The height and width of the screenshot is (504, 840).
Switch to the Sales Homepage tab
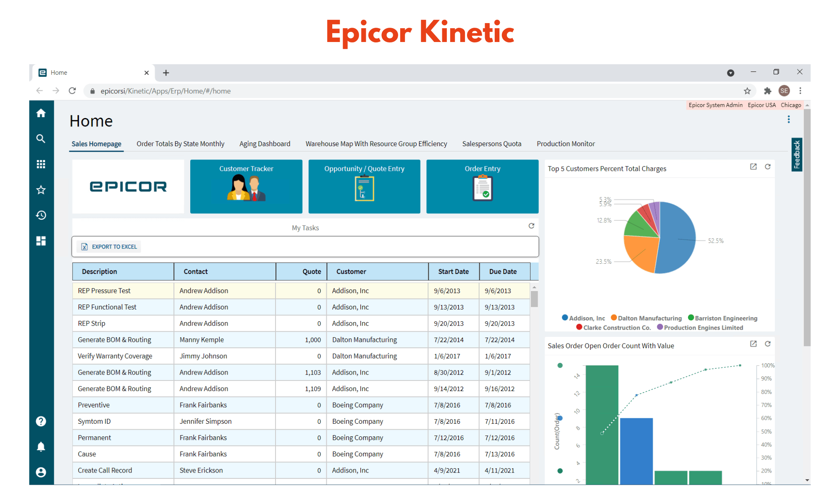tap(96, 144)
